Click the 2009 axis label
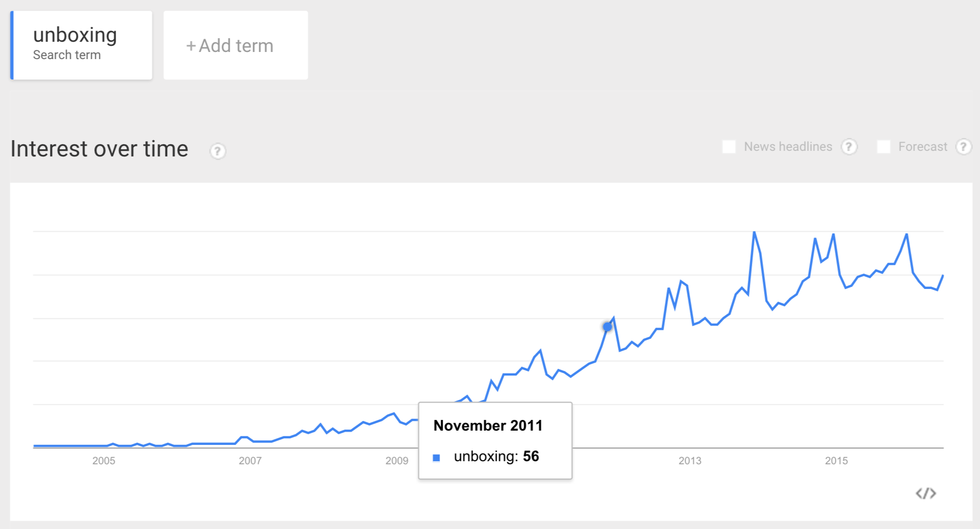980x529 pixels. pyautogui.click(x=397, y=461)
